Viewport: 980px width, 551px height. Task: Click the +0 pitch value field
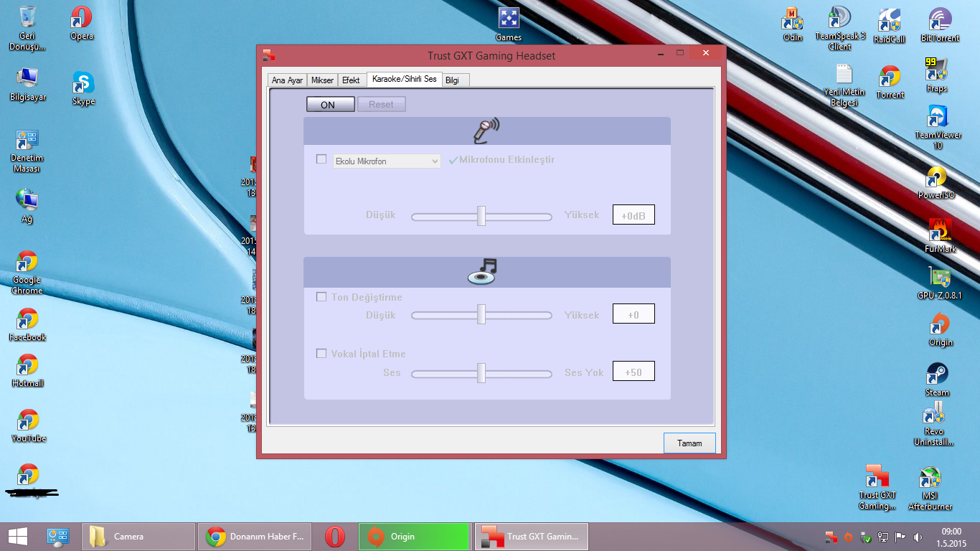(x=633, y=314)
